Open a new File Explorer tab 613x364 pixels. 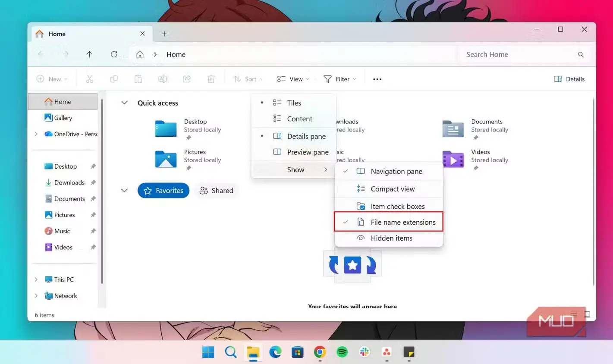tap(164, 34)
